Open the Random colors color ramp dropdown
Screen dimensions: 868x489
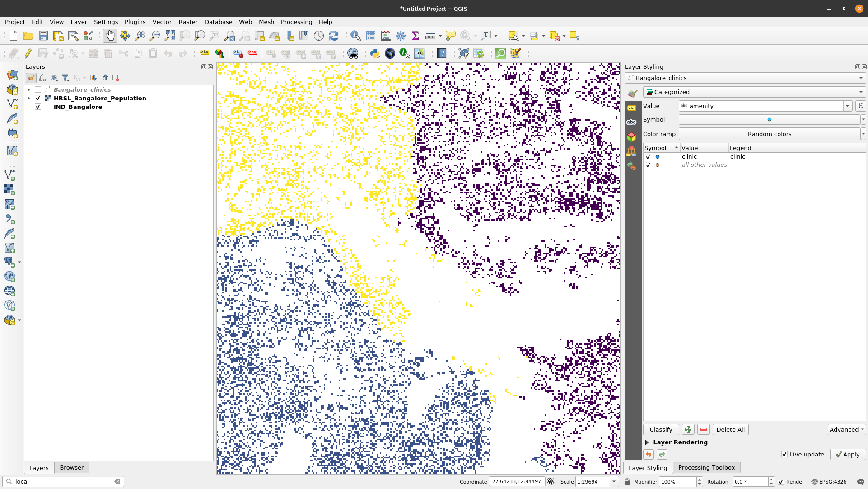(x=863, y=134)
